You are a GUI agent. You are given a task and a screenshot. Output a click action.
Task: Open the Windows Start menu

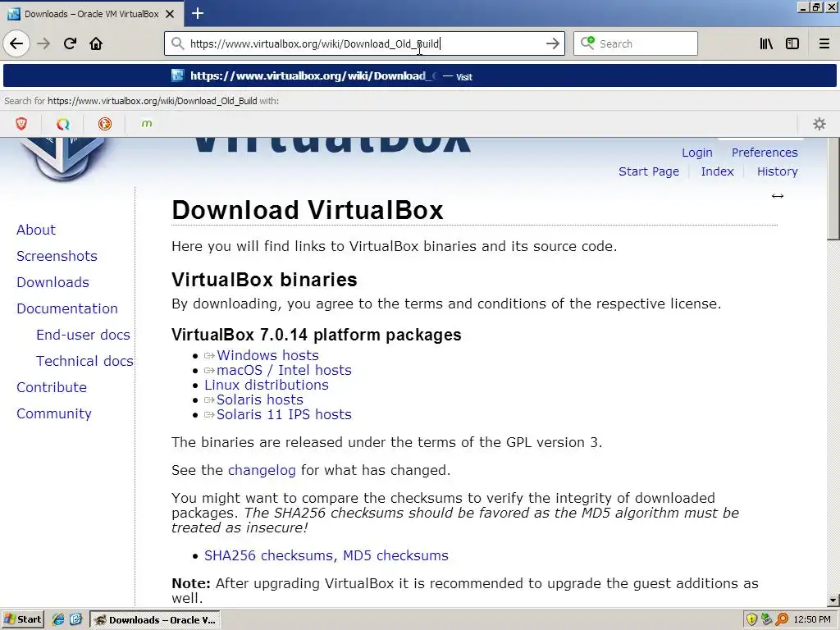pyautogui.click(x=22, y=620)
